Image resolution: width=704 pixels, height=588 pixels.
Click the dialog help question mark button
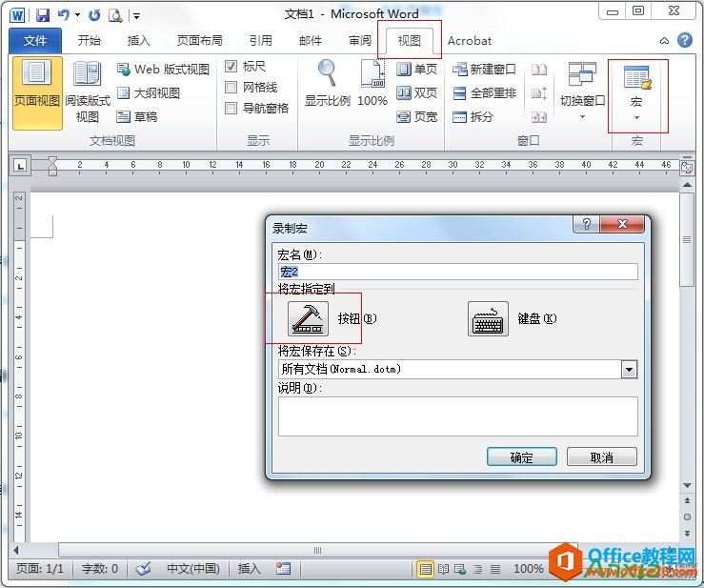coord(587,224)
